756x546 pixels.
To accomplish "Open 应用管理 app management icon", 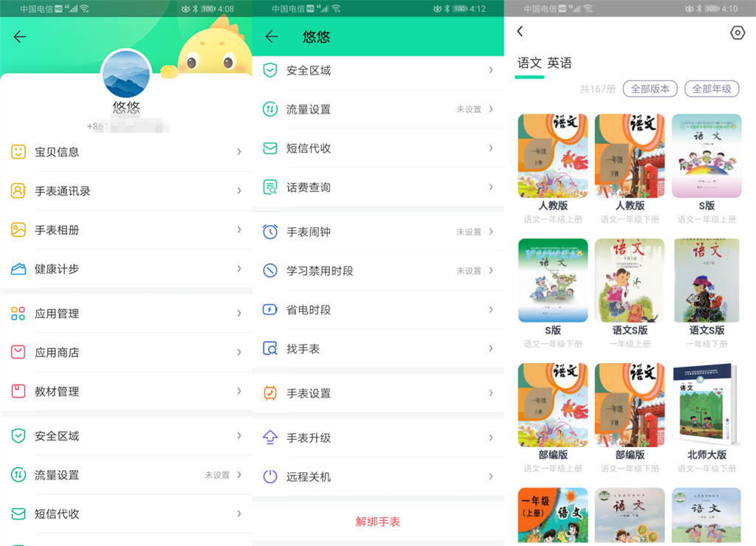I will [x=18, y=313].
